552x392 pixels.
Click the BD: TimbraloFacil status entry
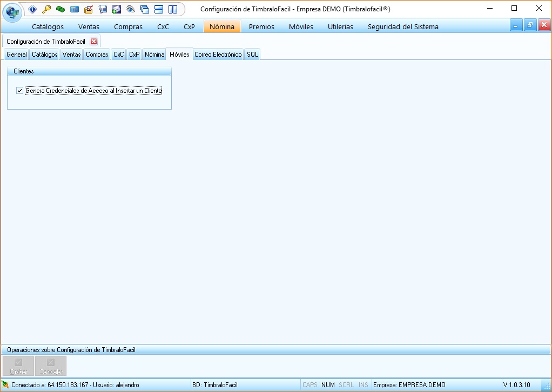(x=215, y=385)
